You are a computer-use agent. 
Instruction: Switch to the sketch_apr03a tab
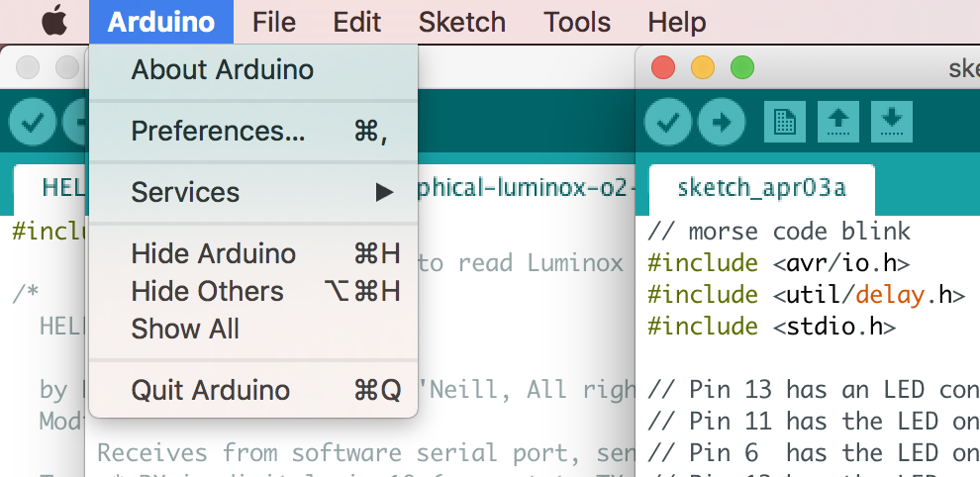[x=761, y=187]
